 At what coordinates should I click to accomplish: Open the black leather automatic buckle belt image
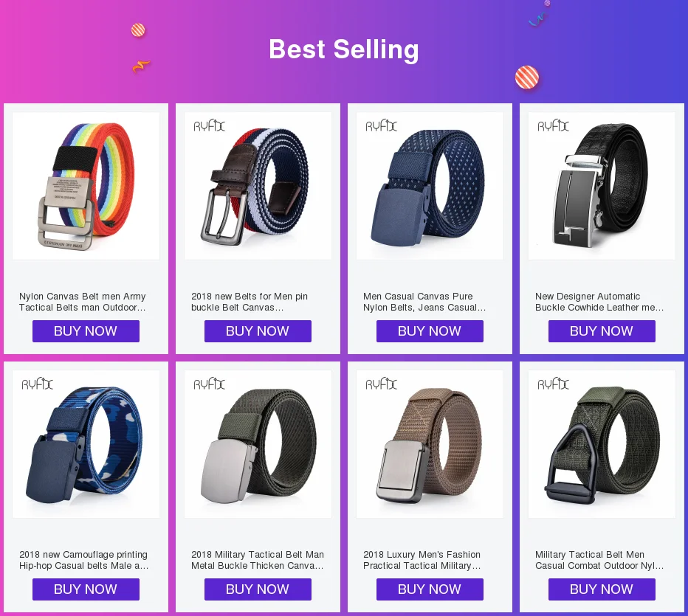pyautogui.click(x=602, y=186)
